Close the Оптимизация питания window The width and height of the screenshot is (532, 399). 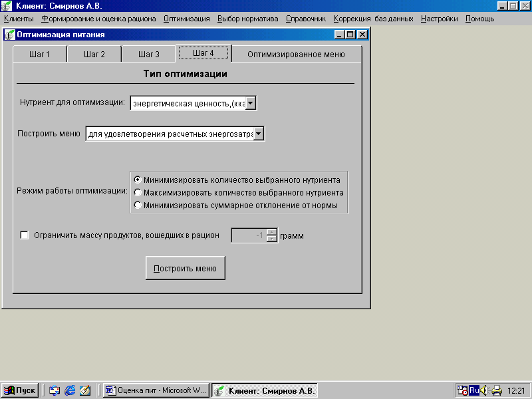(362, 35)
